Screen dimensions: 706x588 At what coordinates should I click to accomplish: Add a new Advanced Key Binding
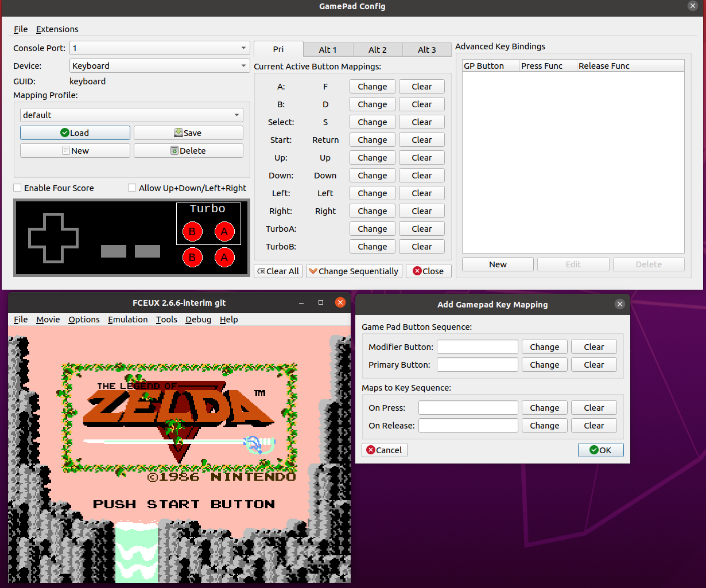point(497,264)
